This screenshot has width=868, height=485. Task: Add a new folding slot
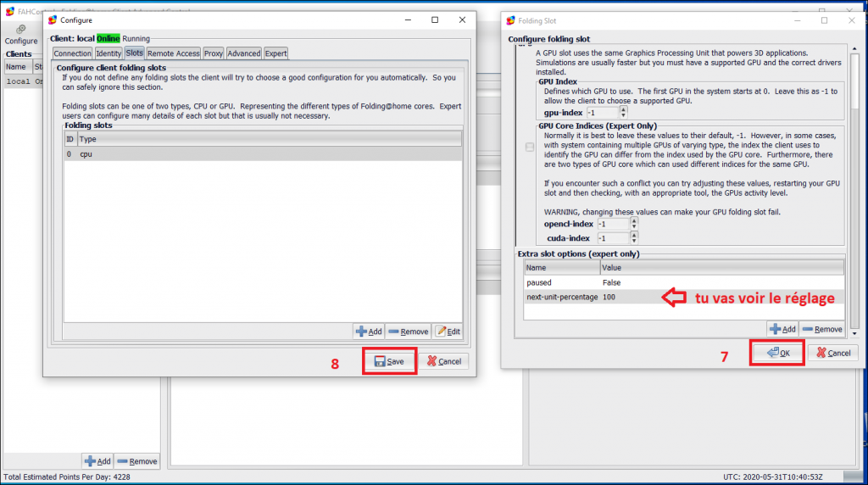(369, 332)
